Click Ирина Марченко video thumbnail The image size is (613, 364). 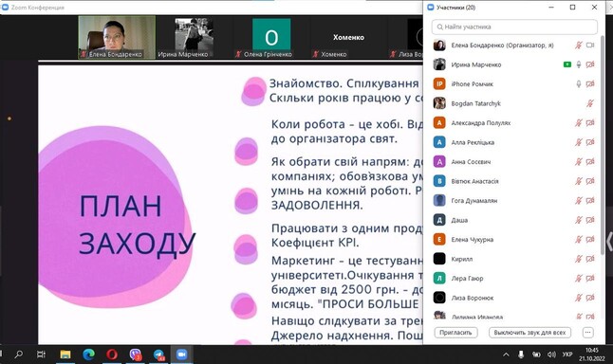click(x=195, y=37)
